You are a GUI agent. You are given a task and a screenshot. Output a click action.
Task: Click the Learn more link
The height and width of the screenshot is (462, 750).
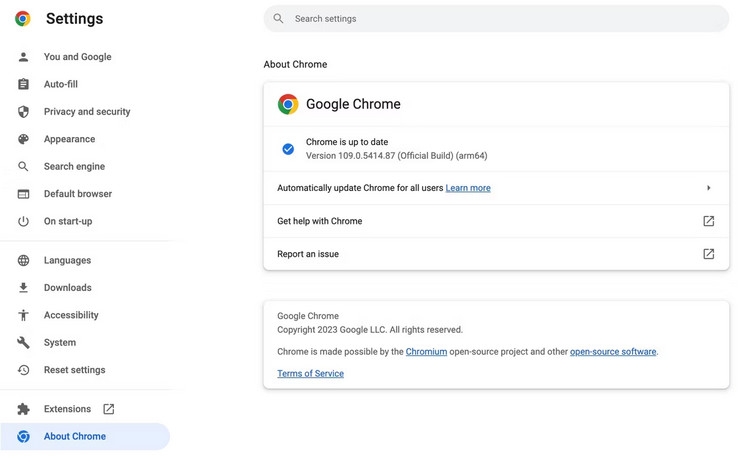[x=468, y=188]
